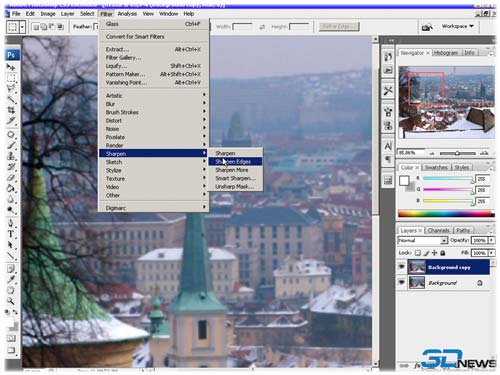This screenshot has width=500, height=375.
Task: Select the Brush tool
Action: pyautogui.click(x=11, y=145)
